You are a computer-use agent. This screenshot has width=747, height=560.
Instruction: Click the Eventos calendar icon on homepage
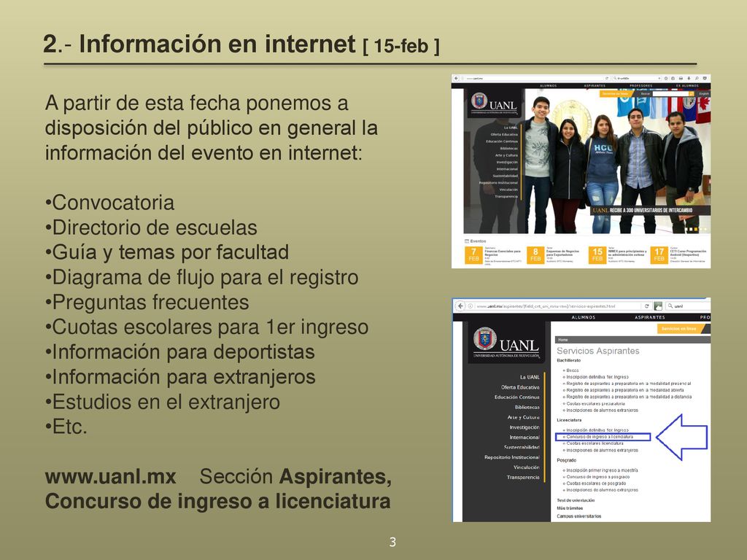(467, 241)
